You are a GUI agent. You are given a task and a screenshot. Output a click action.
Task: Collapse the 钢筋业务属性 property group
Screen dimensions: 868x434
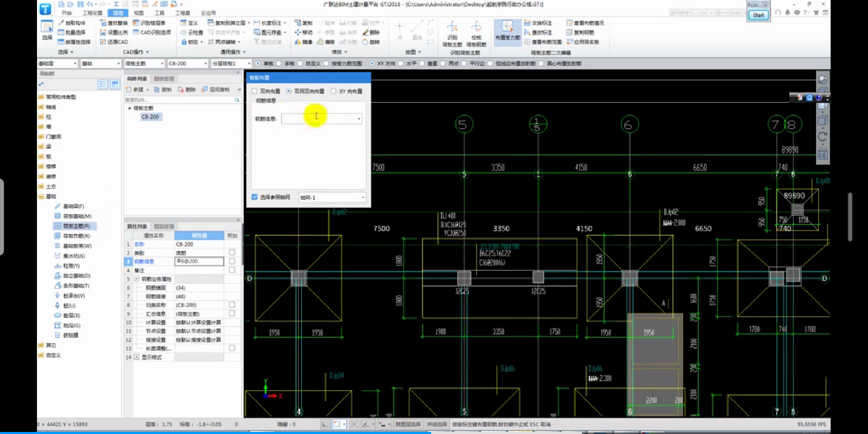[137, 278]
